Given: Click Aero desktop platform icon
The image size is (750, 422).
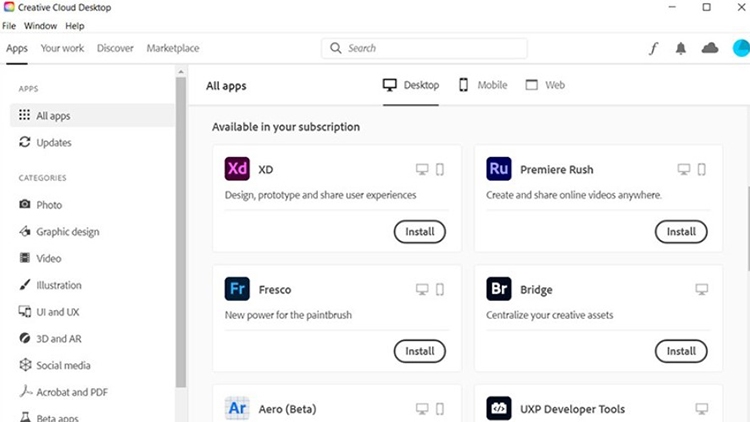Looking at the screenshot, I should [x=422, y=409].
